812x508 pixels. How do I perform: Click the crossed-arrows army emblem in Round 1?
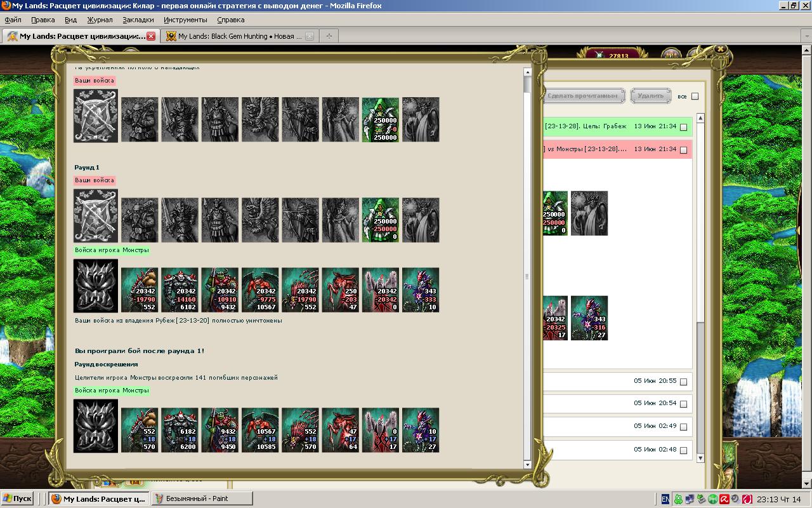click(x=96, y=216)
